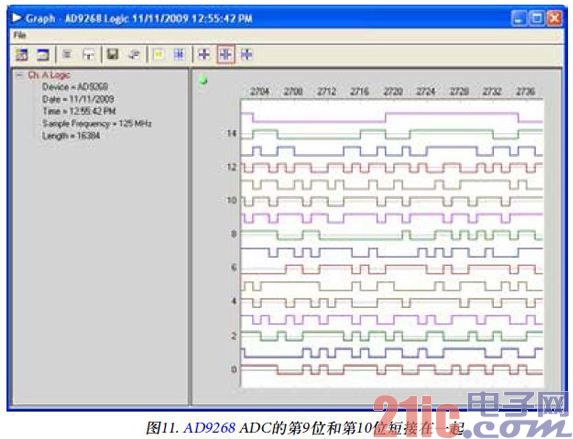Click the floppy disk save icon
This screenshot has width=573, height=439.
pos(113,54)
